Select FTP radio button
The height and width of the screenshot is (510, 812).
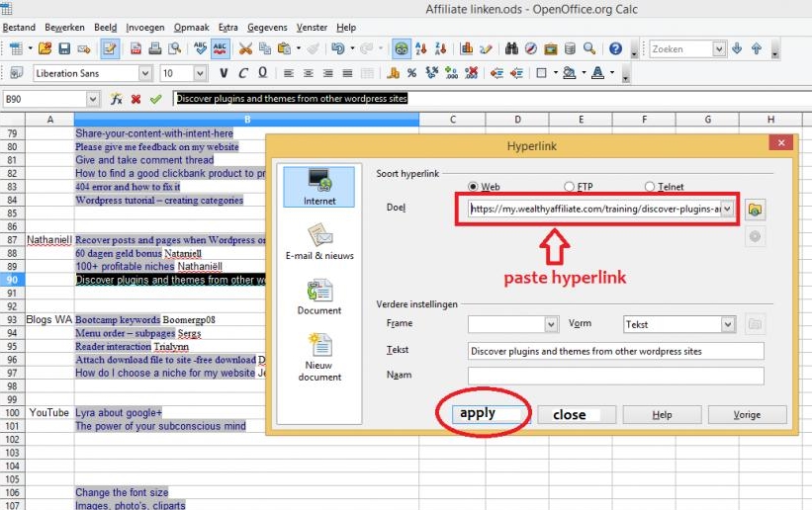point(569,187)
